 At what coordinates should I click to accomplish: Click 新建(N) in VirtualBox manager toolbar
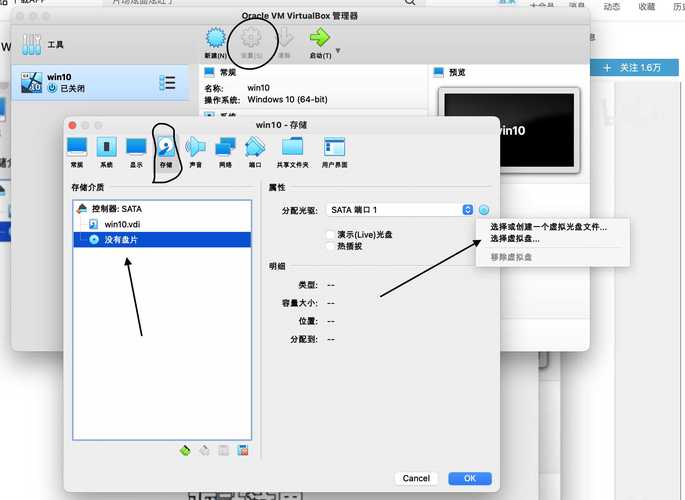216,43
